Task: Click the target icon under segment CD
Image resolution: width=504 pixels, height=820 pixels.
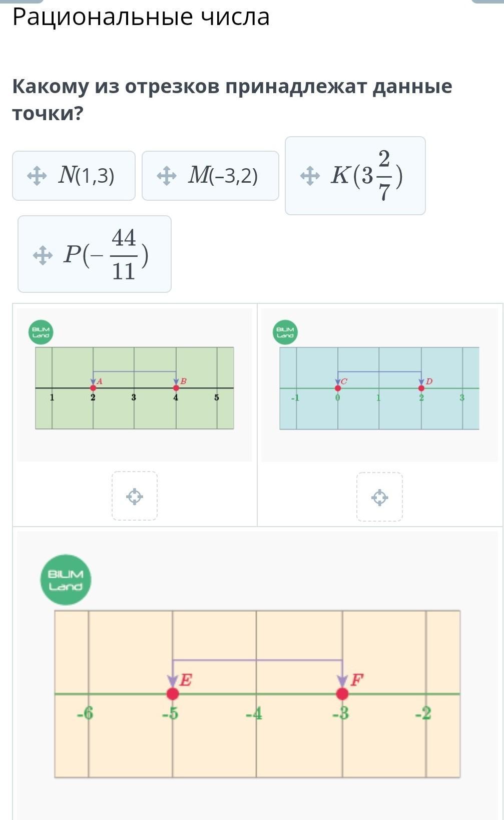Action: (x=379, y=497)
